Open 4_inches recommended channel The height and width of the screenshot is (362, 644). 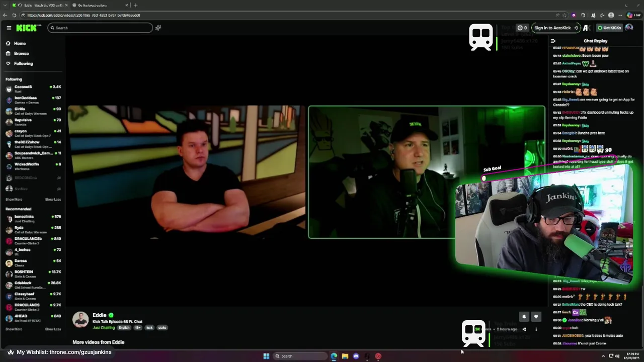click(32, 252)
